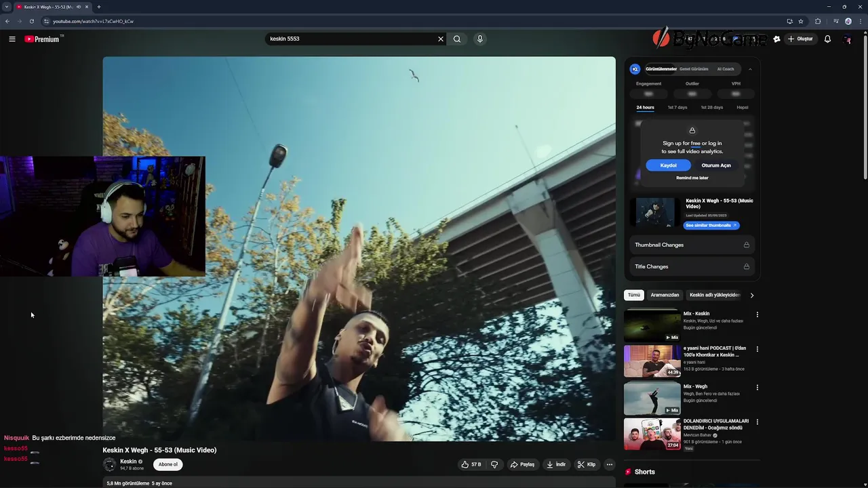868x488 pixels.
Task: Select the 24 hours range tab
Action: tap(645, 107)
